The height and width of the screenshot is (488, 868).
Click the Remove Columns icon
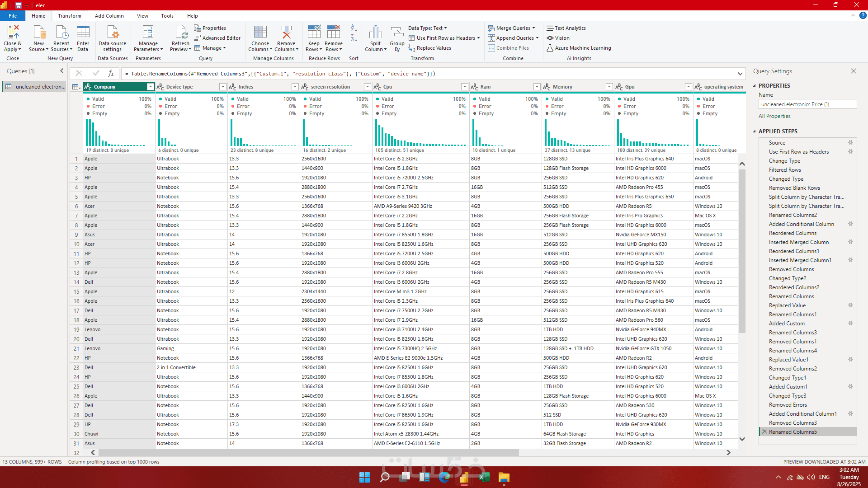click(x=286, y=33)
